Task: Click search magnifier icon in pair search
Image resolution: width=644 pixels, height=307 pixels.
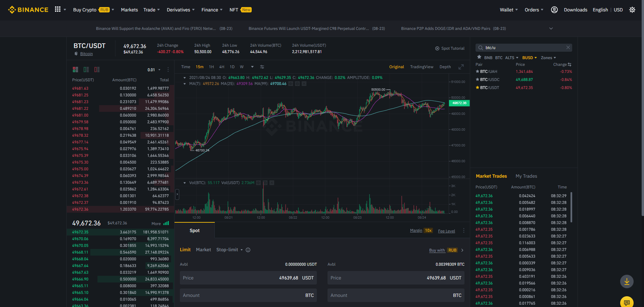Action: click(x=481, y=48)
